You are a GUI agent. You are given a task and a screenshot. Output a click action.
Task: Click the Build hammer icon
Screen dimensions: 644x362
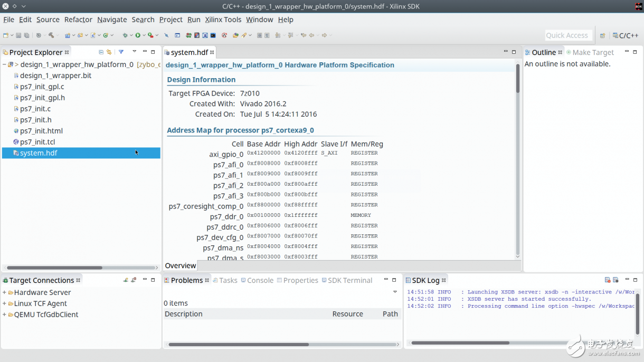click(x=51, y=35)
